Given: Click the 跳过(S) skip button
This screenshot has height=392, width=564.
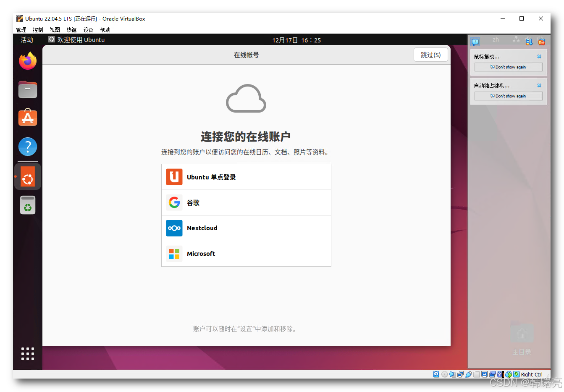Looking at the screenshot, I should point(430,55).
